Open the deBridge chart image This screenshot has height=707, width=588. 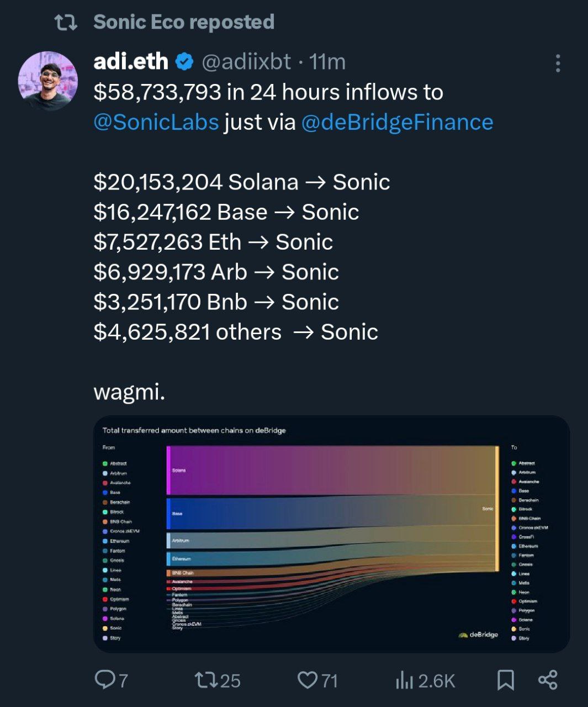(x=331, y=534)
